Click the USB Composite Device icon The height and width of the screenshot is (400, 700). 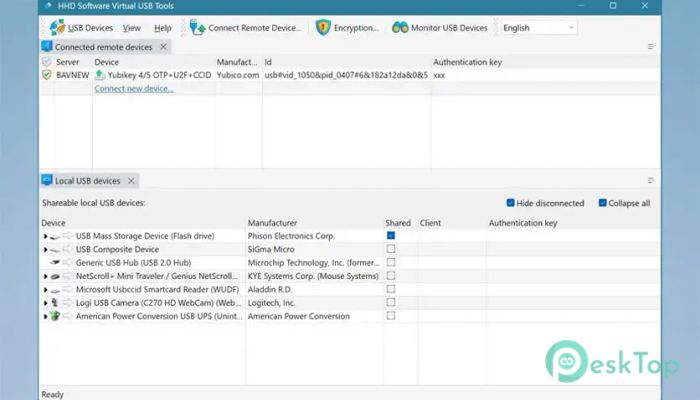55,250
